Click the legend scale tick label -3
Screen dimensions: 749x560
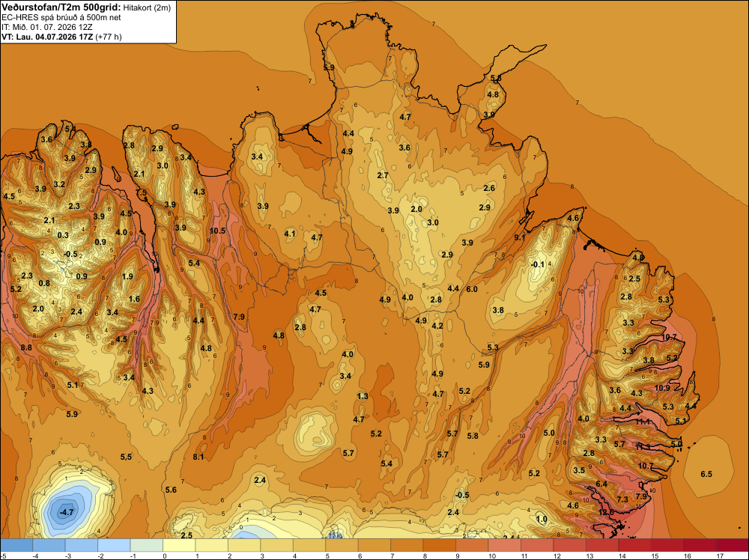coord(68,556)
